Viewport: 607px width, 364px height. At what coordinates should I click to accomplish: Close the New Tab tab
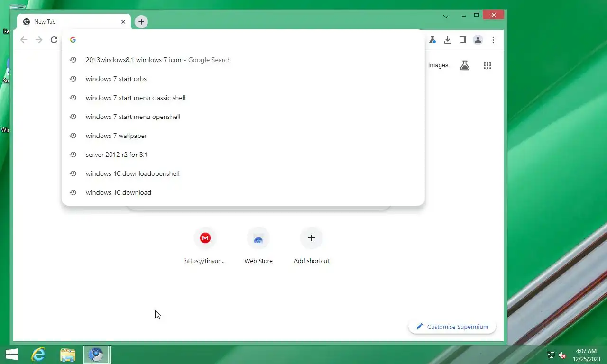point(123,22)
